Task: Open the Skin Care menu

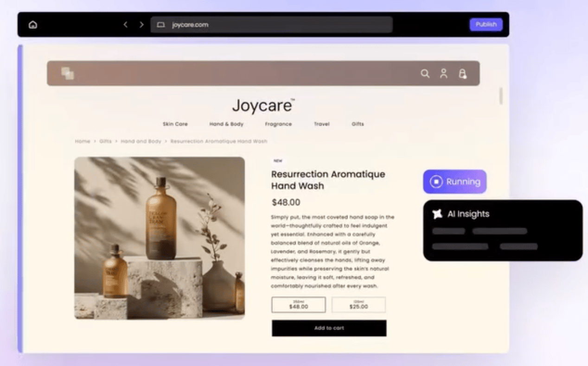Action: (175, 124)
